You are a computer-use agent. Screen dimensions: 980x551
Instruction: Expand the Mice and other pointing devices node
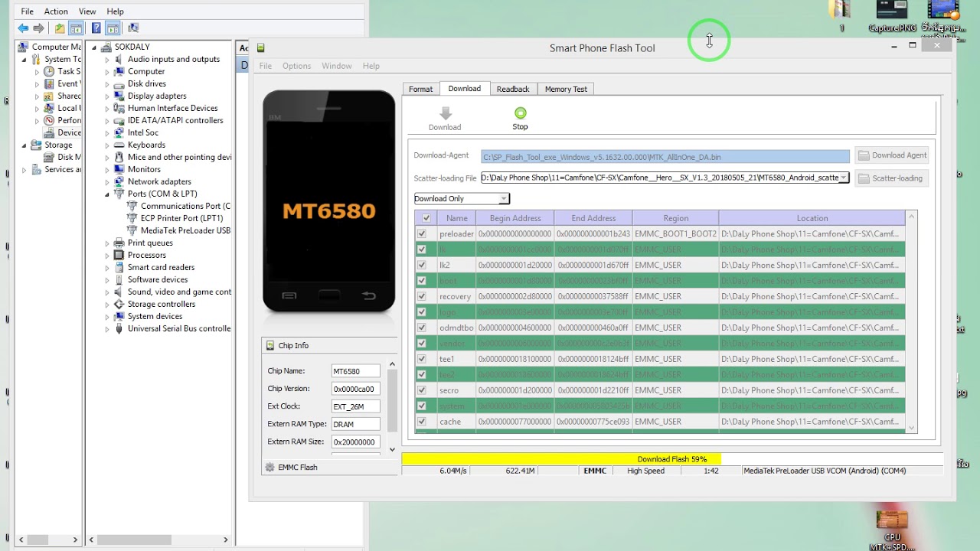tap(107, 157)
